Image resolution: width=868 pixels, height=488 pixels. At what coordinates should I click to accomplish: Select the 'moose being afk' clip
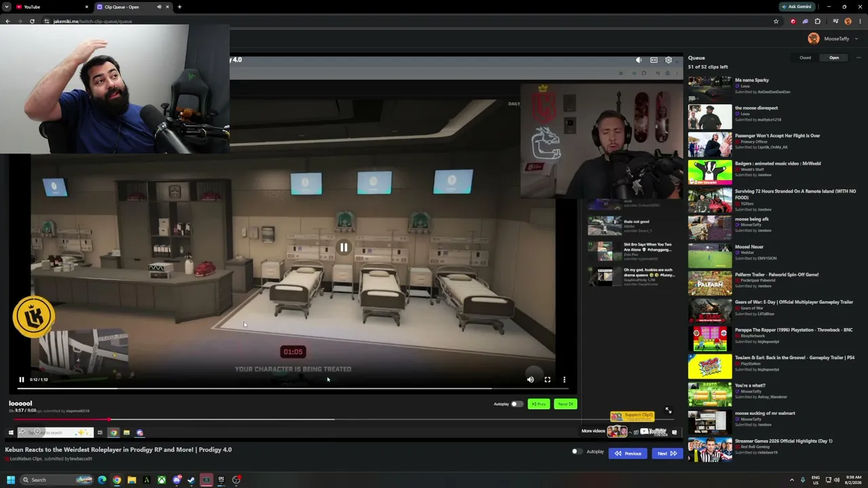[x=751, y=219]
